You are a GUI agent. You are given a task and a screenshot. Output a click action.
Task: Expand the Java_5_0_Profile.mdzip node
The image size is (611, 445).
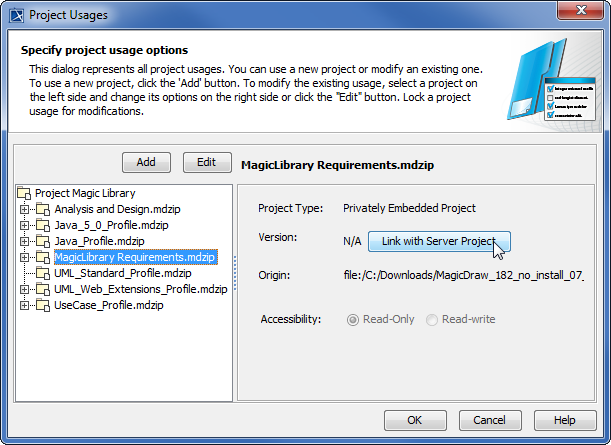(x=24, y=225)
